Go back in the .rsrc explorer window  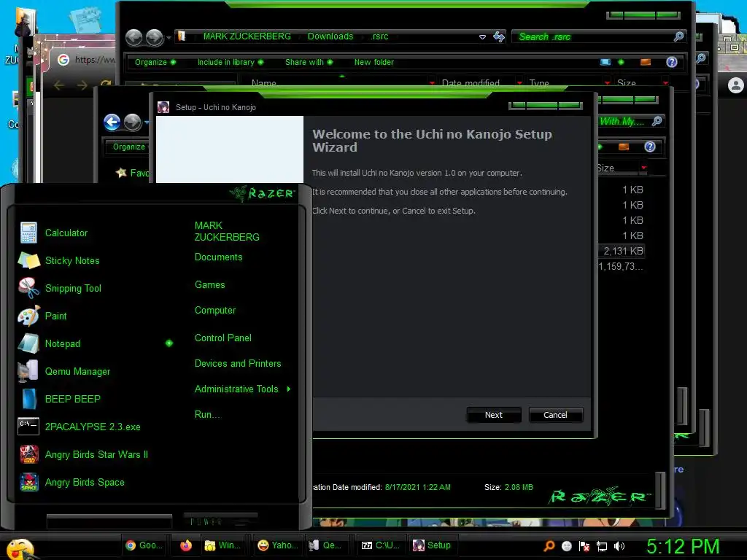pyautogui.click(x=134, y=37)
